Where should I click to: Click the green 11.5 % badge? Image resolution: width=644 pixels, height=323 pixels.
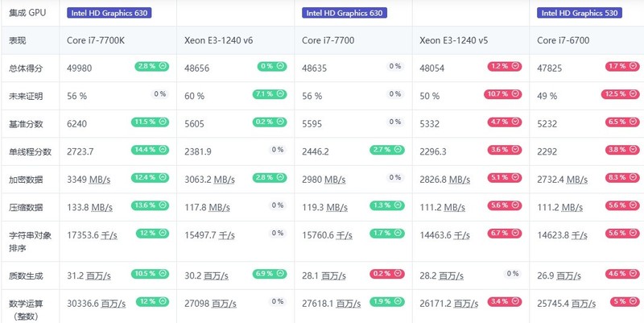(150, 122)
